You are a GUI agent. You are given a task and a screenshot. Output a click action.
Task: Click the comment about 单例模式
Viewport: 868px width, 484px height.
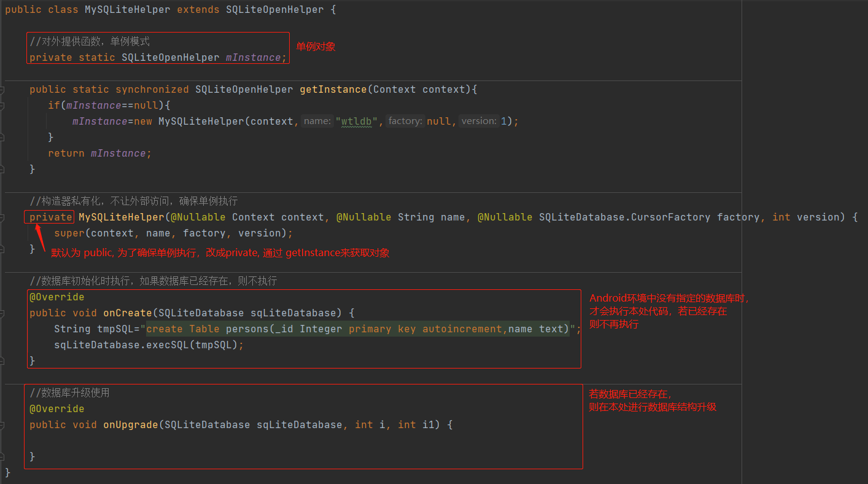(90, 42)
